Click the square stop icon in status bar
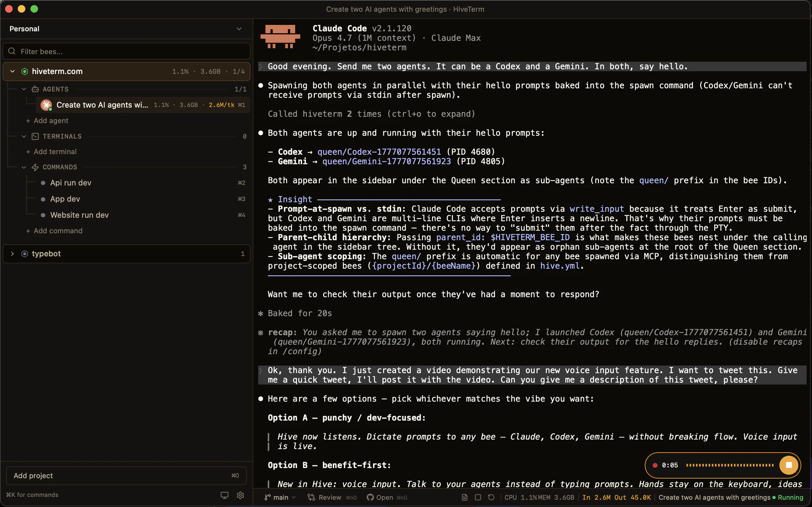 (x=478, y=497)
